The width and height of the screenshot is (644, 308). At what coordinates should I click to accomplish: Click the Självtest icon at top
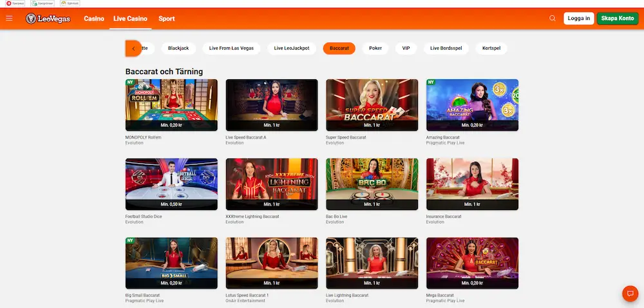click(70, 3)
